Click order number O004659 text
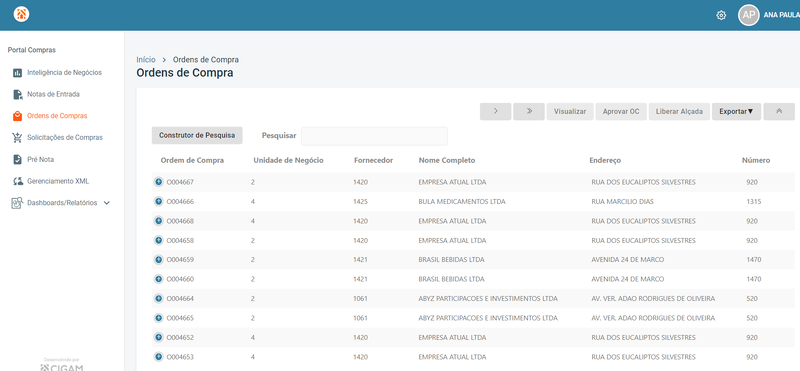The width and height of the screenshot is (800, 371). (180, 260)
